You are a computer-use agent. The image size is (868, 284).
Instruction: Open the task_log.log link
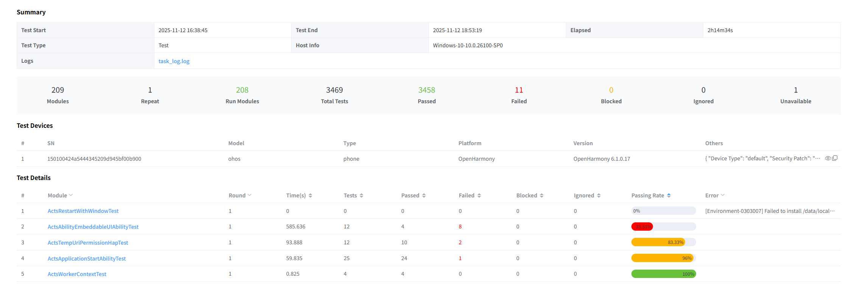(174, 61)
